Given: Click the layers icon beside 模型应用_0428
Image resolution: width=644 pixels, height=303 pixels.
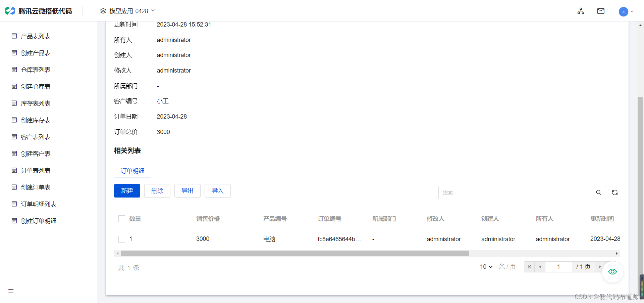Looking at the screenshot, I should click(103, 11).
